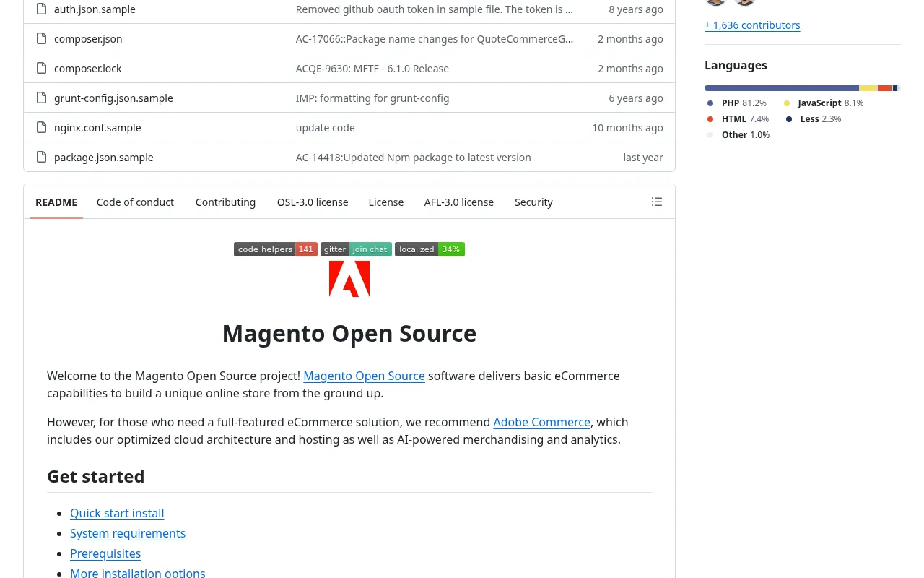
Task: Open commit 'AC-14418:Updated Npm package'
Action: [x=414, y=158]
